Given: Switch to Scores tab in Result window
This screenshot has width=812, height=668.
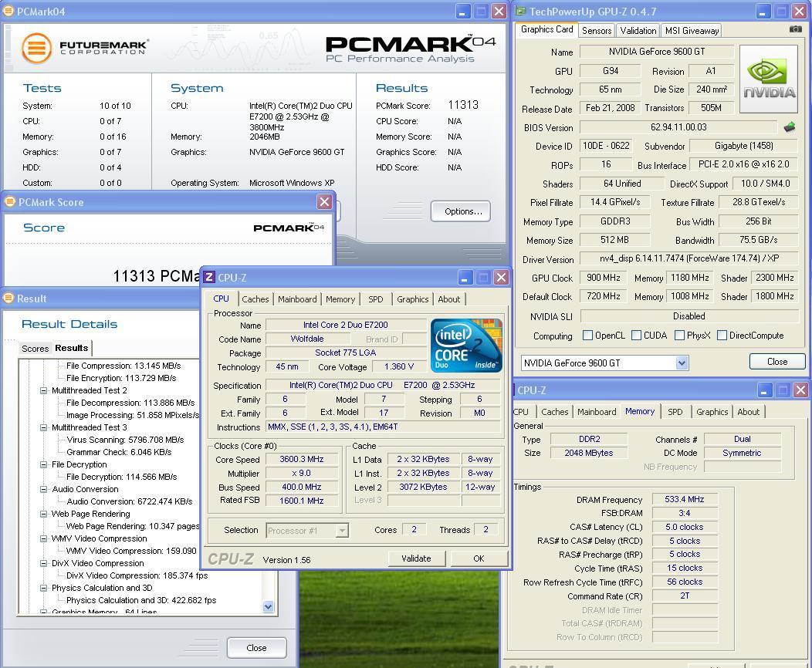Looking at the screenshot, I should pyautogui.click(x=36, y=348).
